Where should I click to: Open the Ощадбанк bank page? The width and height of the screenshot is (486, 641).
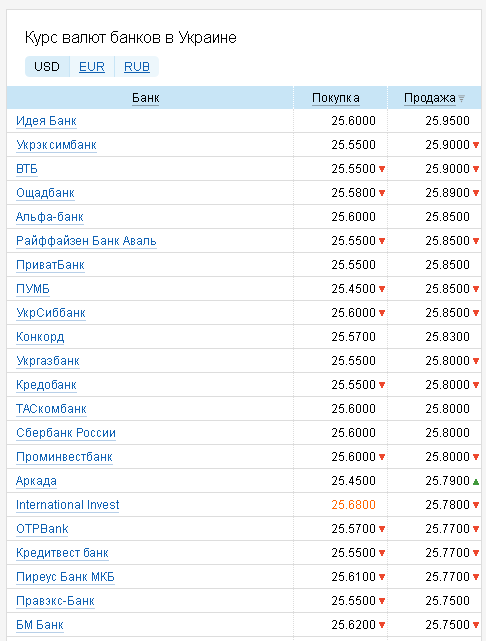(45, 193)
